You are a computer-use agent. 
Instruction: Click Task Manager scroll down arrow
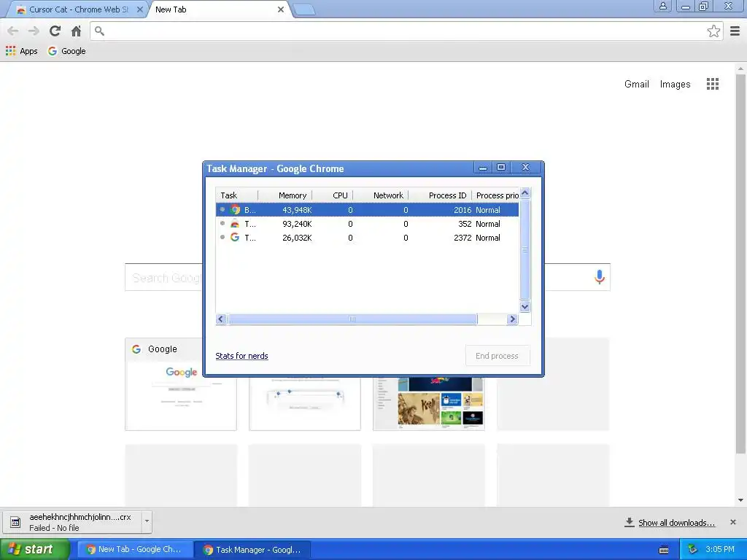tap(525, 307)
